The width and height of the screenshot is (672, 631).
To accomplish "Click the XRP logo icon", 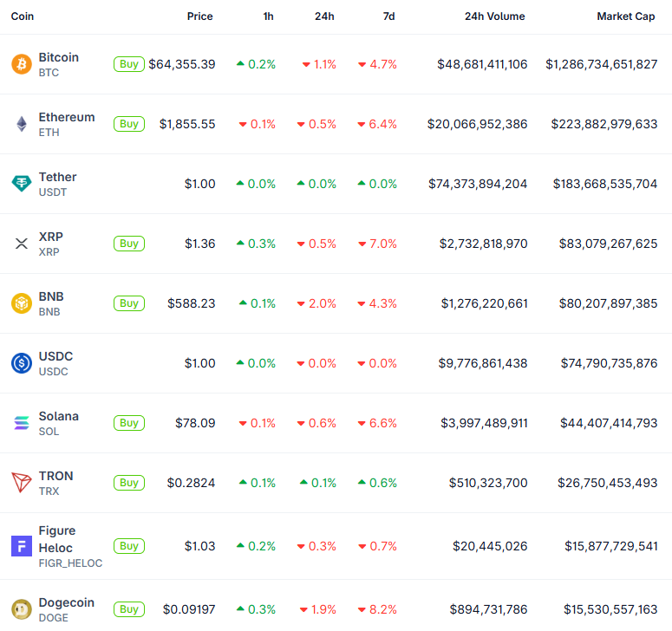I will [x=21, y=244].
